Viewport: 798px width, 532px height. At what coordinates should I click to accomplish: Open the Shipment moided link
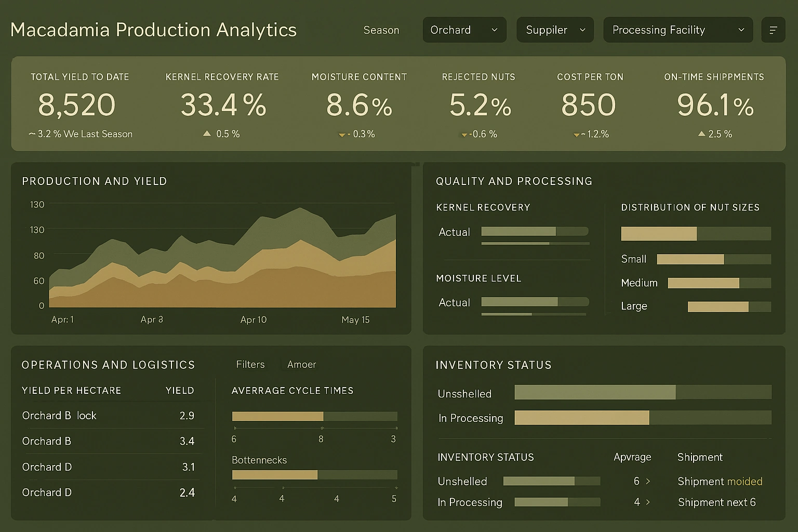pyautogui.click(x=720, y=482)
